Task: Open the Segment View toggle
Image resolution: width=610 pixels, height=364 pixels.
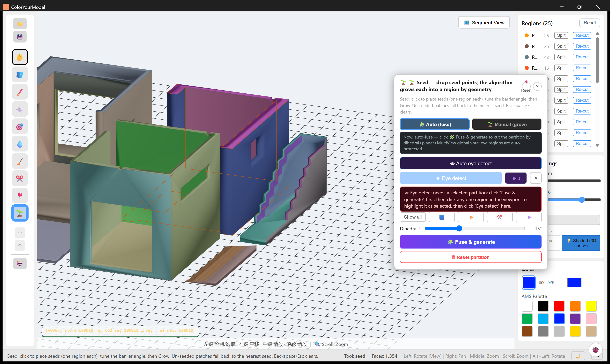Action: (484, 23)
